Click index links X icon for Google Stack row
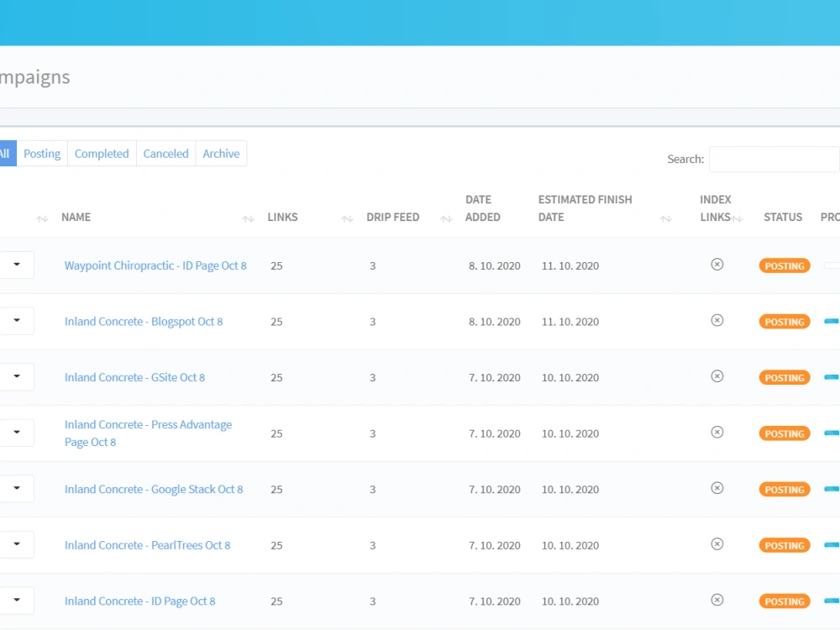The image size is (840, 630). click(717, 488)
